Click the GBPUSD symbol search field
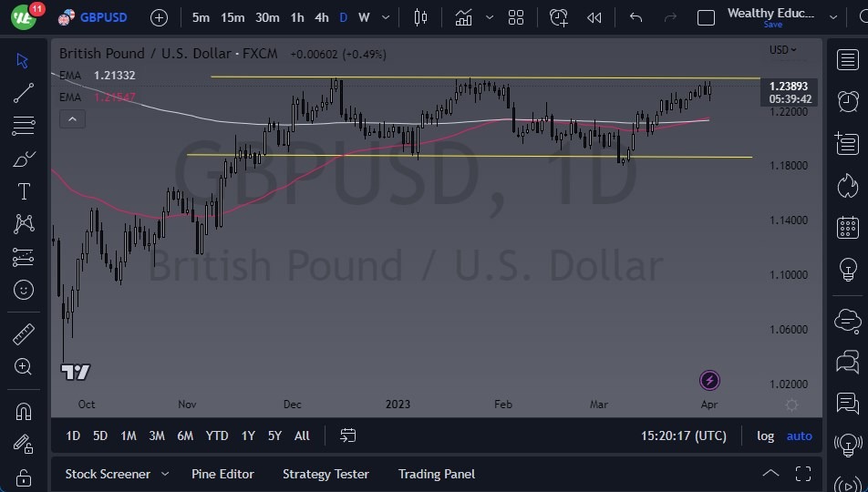The height and width of the screenshot is (492, 868). point(104,17)
